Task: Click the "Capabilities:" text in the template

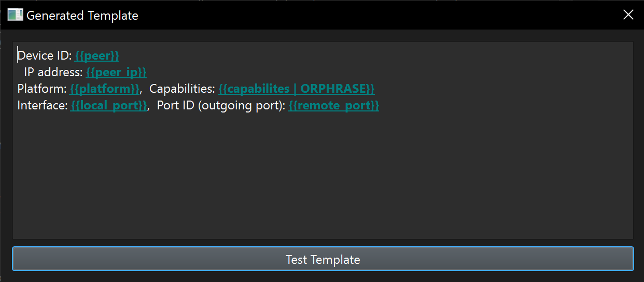Action: click(182, 89)
